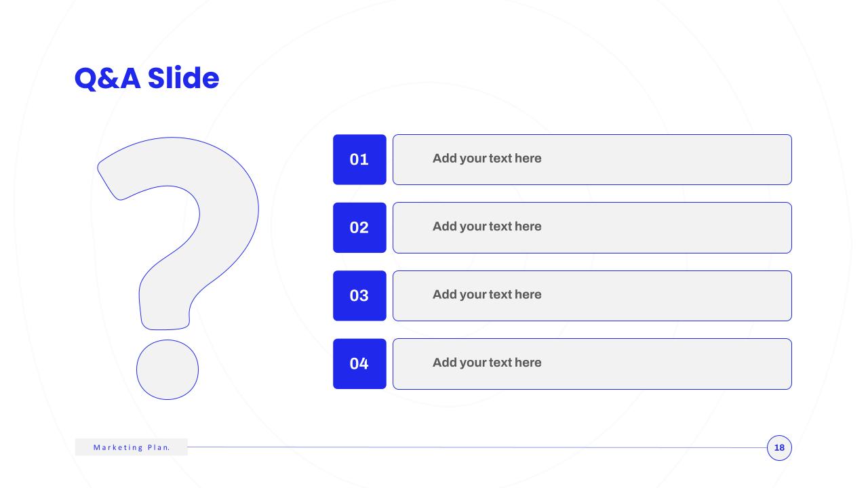Viewport: 868px width, 488px height.
Task: Click the second 'Add your text here' field
Action: (x=592, y=228)
